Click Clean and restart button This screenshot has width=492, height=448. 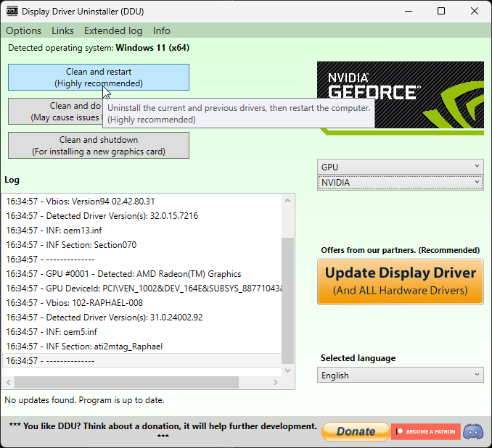pyautogui.click(x=99, y=78)
